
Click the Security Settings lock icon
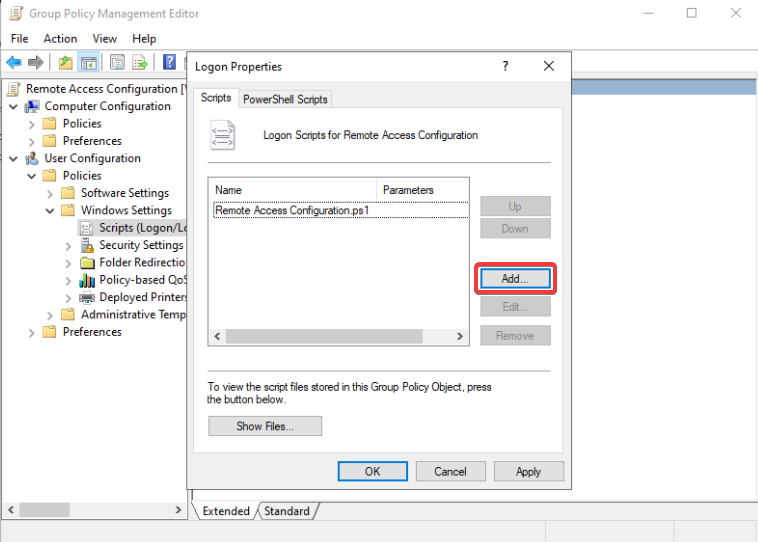point(87,245)
